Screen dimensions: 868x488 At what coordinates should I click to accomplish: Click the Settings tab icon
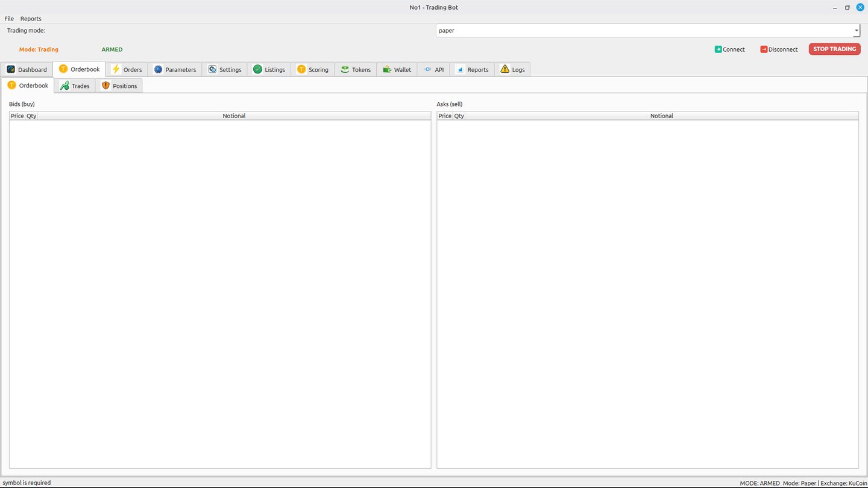tap(212, 69)
